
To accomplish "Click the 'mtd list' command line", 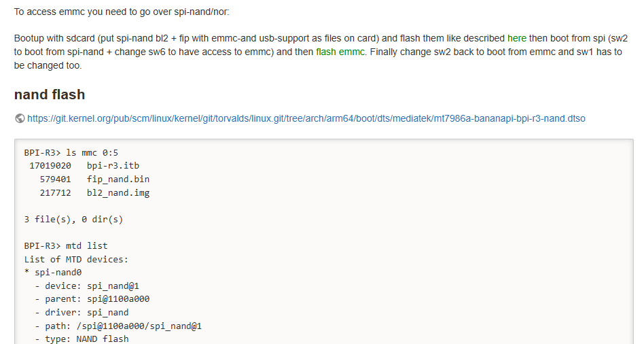I will pyautogui.click(x=66, y=246).
